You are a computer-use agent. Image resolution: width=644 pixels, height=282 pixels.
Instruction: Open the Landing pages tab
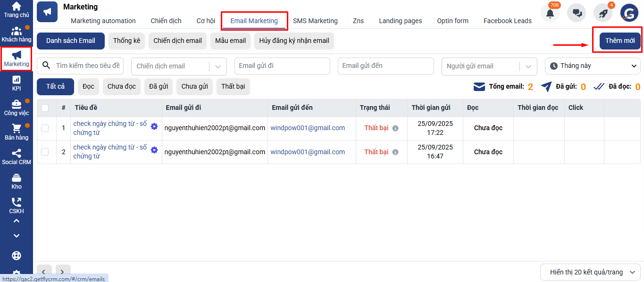pyautogui.click(x=400, y=21)
